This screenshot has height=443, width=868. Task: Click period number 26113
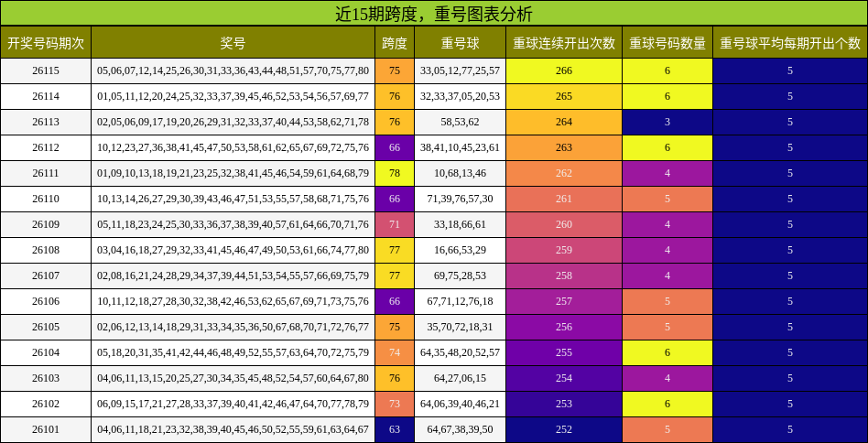pos(46,122)
